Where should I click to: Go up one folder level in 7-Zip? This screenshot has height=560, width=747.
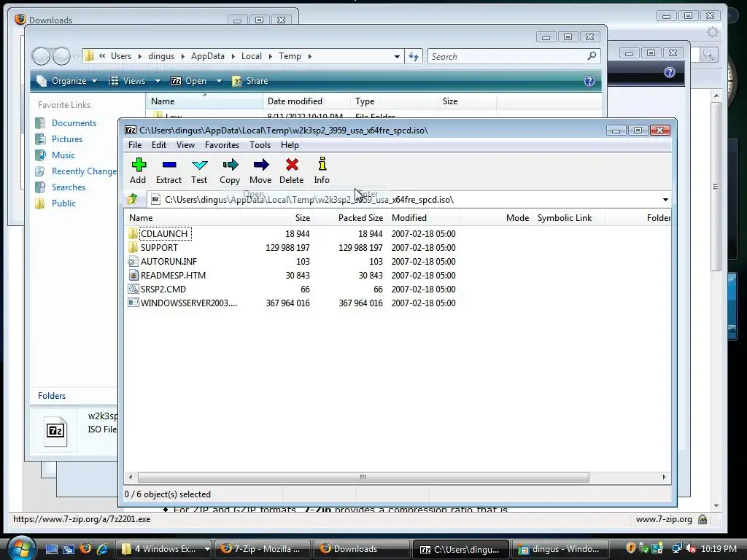pos(133,199)
